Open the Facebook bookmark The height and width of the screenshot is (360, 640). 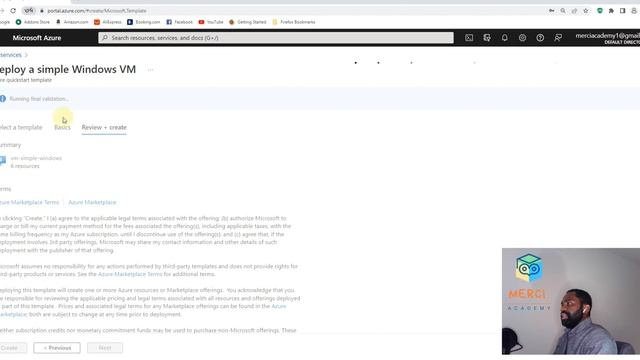pos(179,22)
